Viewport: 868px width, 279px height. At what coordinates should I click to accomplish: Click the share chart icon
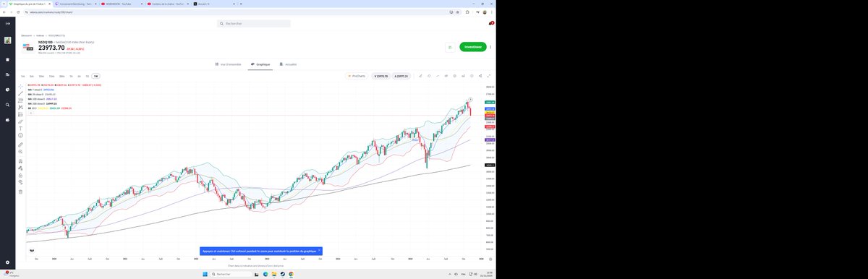pyautogui.click(x=480, y=76)
